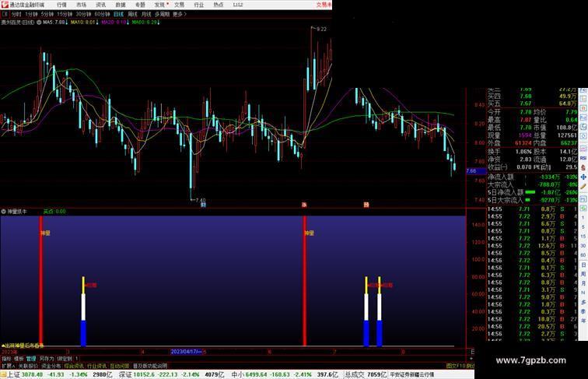Open the 行业 menu
The height and width of the screenshot is (379, 588).
[x=199, y=5]
